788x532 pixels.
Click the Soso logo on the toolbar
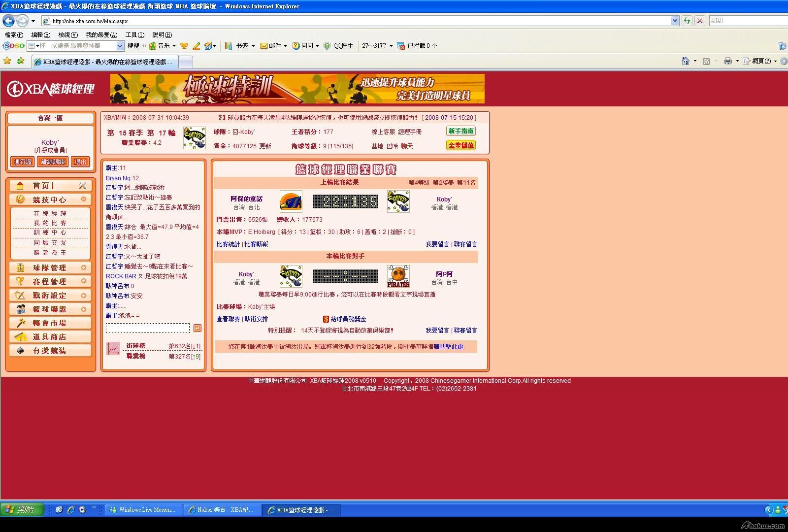pos(14,46)
